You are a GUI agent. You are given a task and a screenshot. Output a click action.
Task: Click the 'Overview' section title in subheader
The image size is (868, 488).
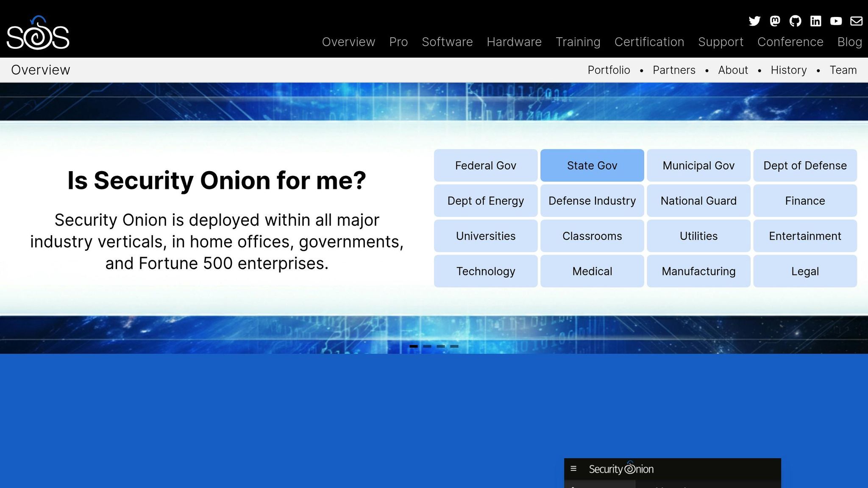pyautogui.click(x=41, y=70)
